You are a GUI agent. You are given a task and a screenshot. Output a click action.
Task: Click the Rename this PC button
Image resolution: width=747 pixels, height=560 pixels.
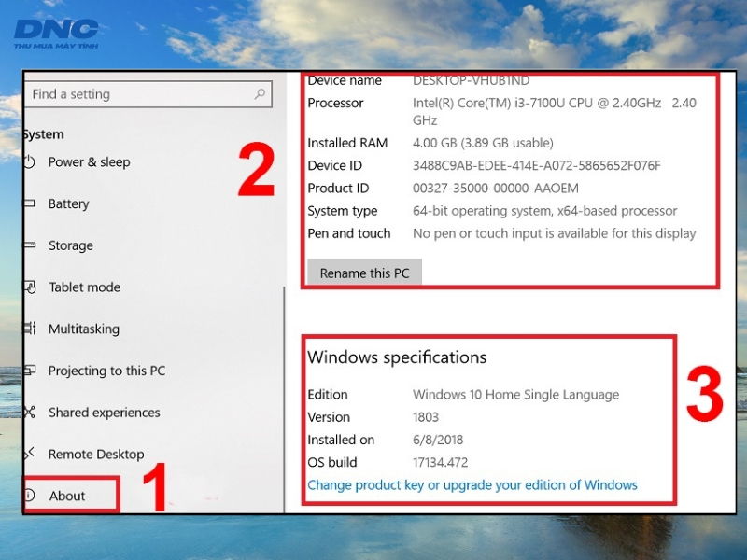pyautogui.click(x=364, y=273)
